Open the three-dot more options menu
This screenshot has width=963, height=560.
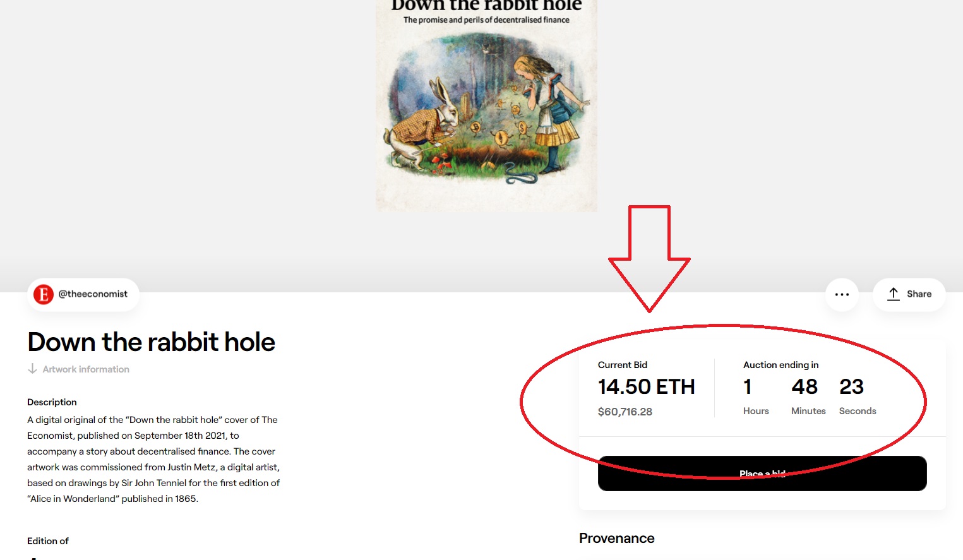click(842, 294)
